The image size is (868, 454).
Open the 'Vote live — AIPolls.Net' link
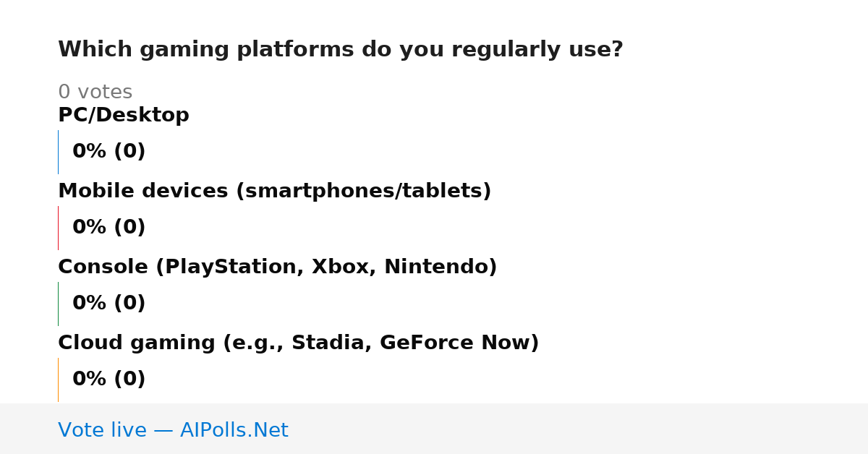coord(173,430)
